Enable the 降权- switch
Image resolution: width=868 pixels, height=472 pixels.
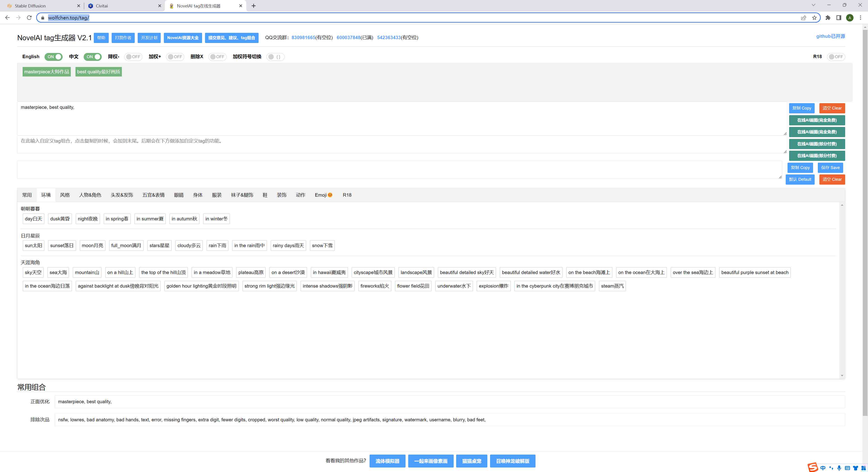point(133,57)
